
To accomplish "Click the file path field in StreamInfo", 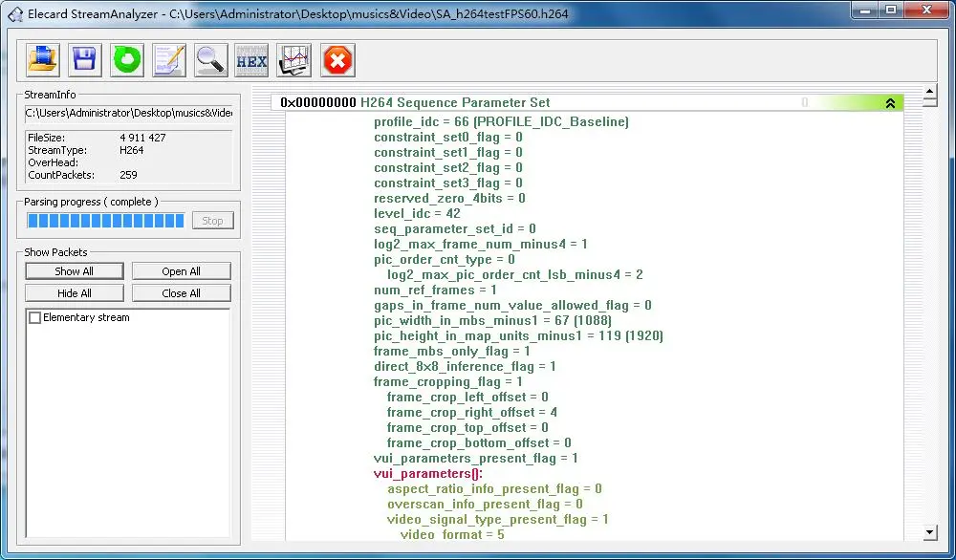I will tap(129, 114).
